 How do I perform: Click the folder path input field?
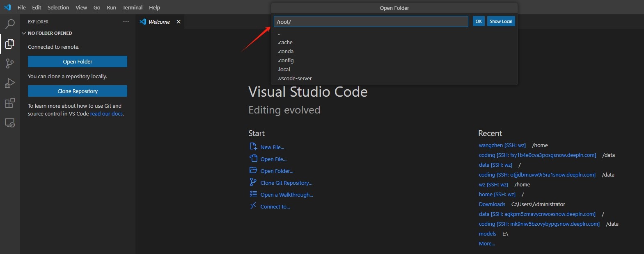point(371,22)
